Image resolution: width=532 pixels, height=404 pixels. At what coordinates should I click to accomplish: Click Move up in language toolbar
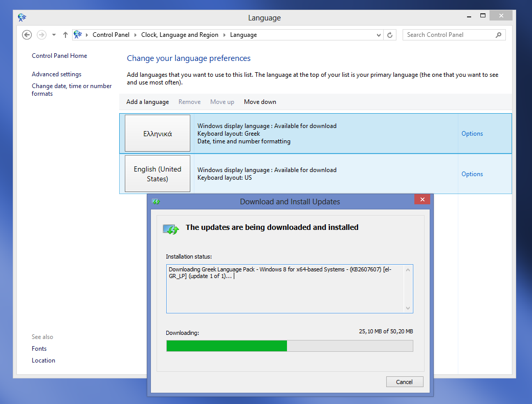click(222, 102)
